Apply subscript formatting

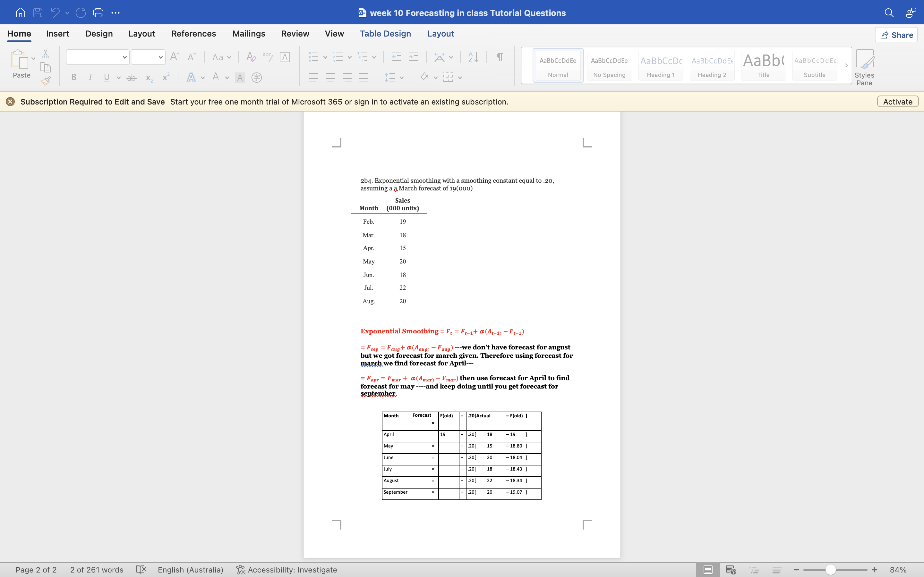148,78
